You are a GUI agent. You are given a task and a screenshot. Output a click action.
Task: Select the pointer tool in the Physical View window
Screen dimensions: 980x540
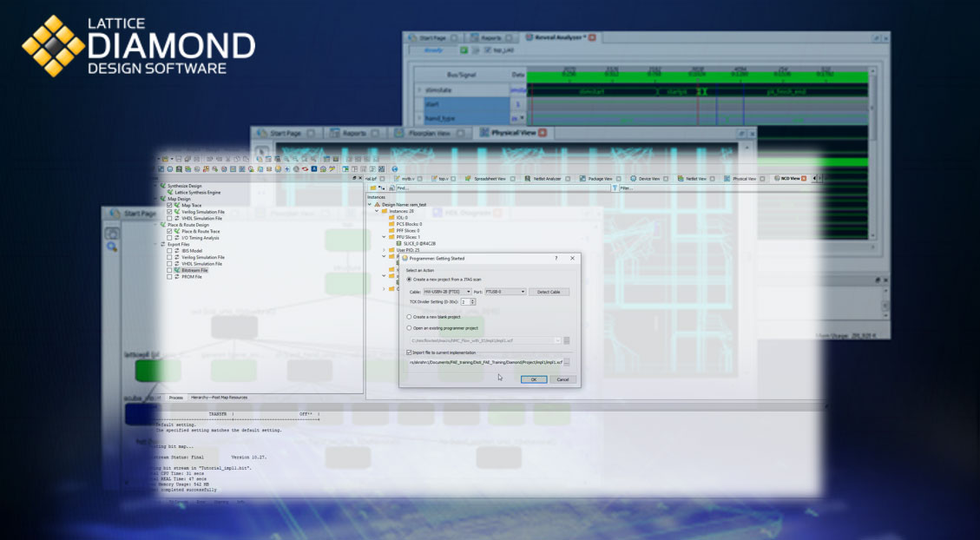pyautogui.click(x=262, y=152)
